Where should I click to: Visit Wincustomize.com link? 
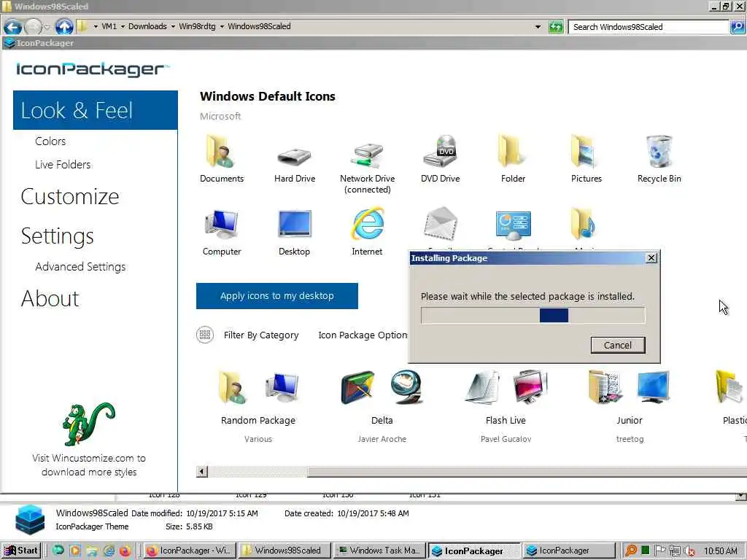(x=88, y=464)
